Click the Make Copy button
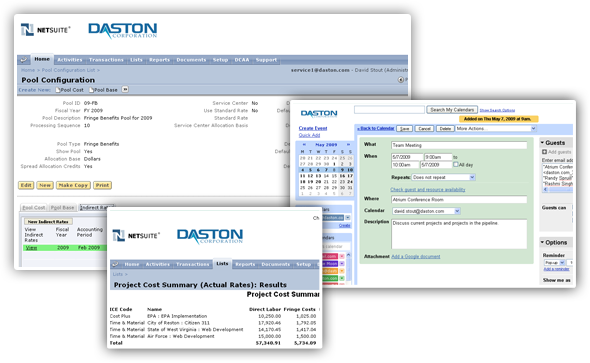The image size is (590, 363). pyautogui.click(x=73, y=185)
